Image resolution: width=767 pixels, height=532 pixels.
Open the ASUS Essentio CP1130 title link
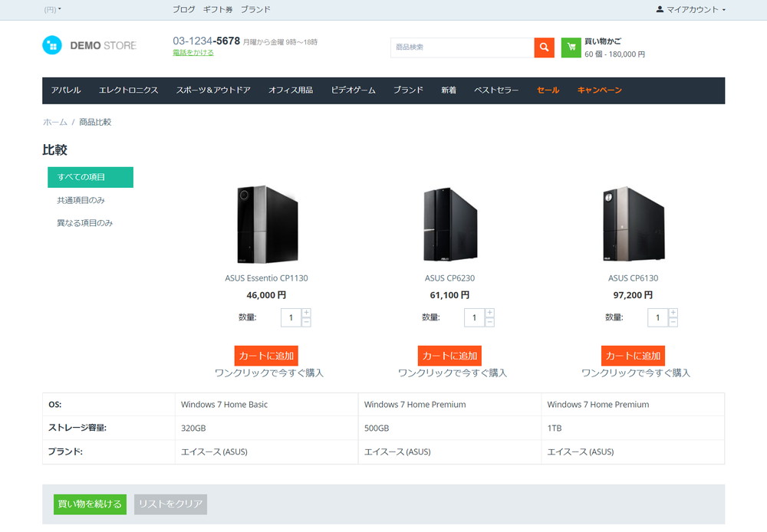point(266,278)
